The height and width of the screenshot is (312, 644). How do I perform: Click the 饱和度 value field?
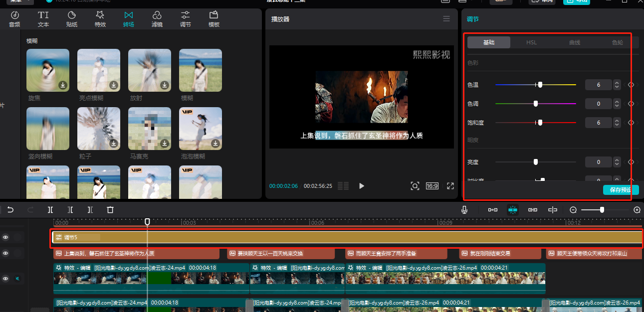tap(599, 122)
